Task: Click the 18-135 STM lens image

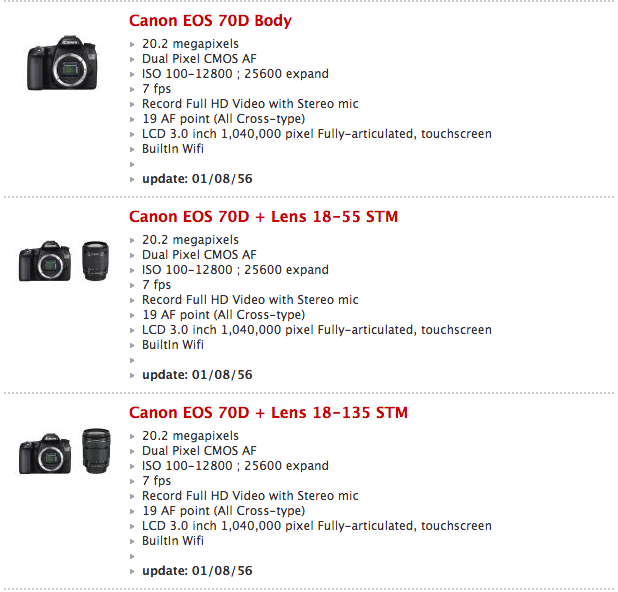Action: tap(96, 451)
